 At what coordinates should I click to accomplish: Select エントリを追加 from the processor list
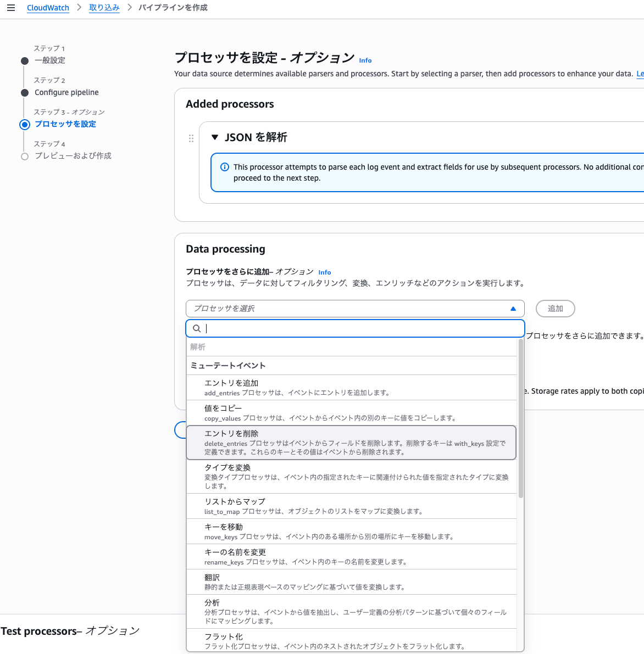(352, 387)
